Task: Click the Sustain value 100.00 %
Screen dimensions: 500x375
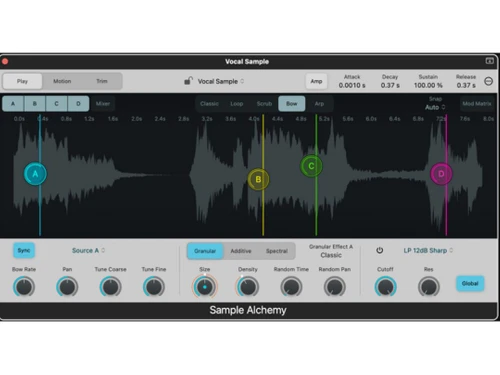Action: [428, 85]
